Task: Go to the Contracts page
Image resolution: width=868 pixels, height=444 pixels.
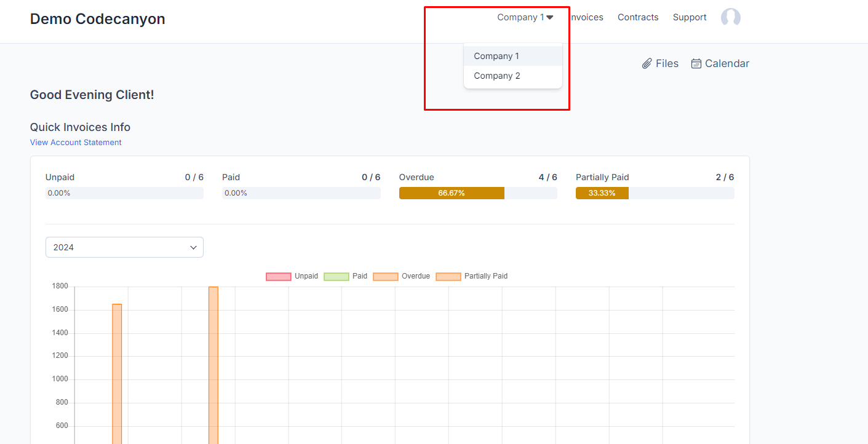Action: [638, 17]
